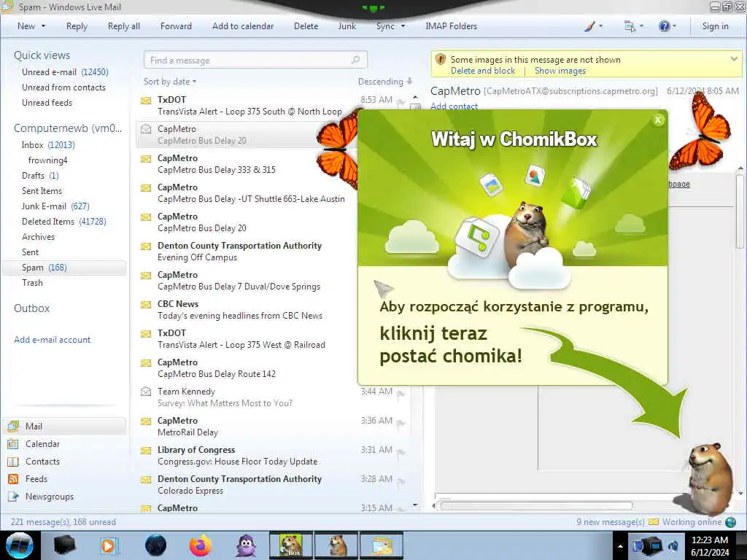This screenshot has width=747, height=560.
Task: Open the Sort by date dropdown
Action: (170, 82)
